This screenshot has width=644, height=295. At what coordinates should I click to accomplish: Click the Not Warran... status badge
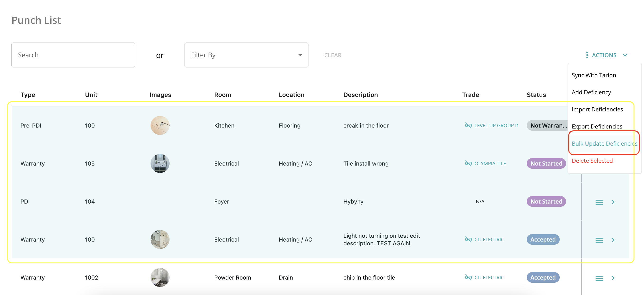click(547, 125)
